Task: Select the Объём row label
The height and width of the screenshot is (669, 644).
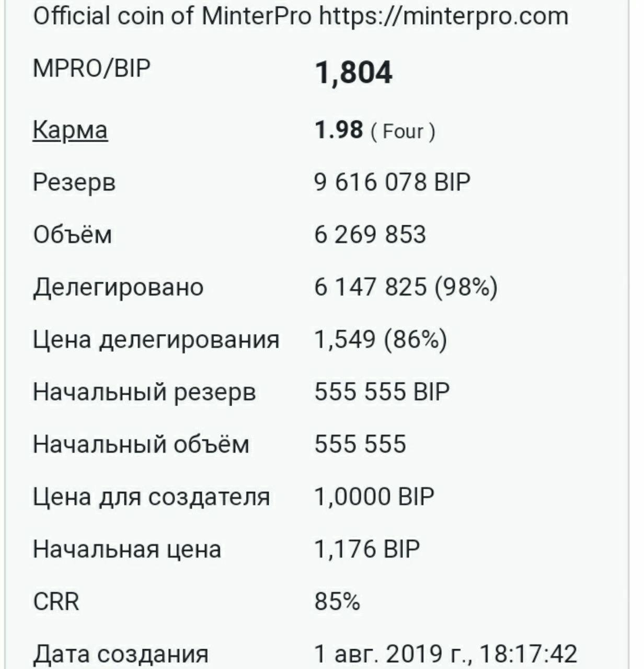Action: tap(72, 235)
